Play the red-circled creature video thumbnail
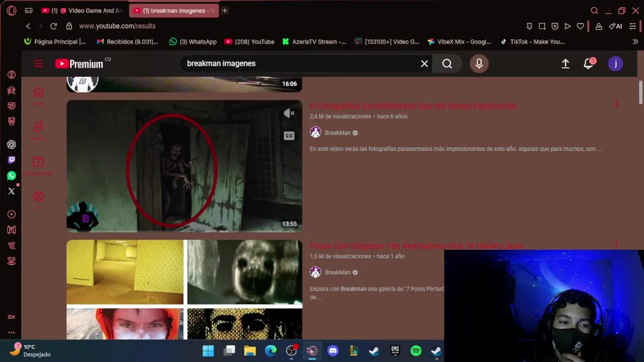 184,166
